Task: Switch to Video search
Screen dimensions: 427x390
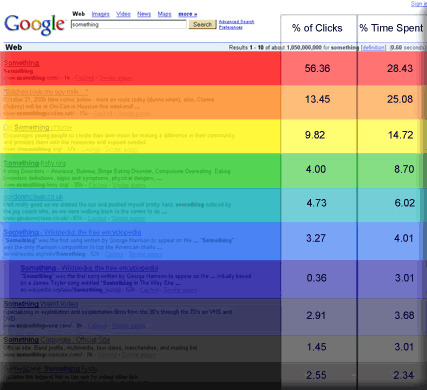Action: point(123,14)
